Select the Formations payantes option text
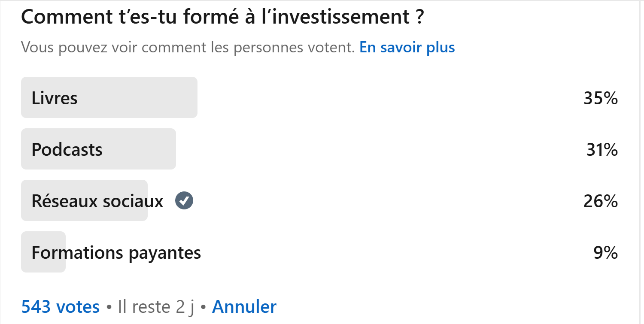This screenshot has height=324, width=644. point(116,253)
